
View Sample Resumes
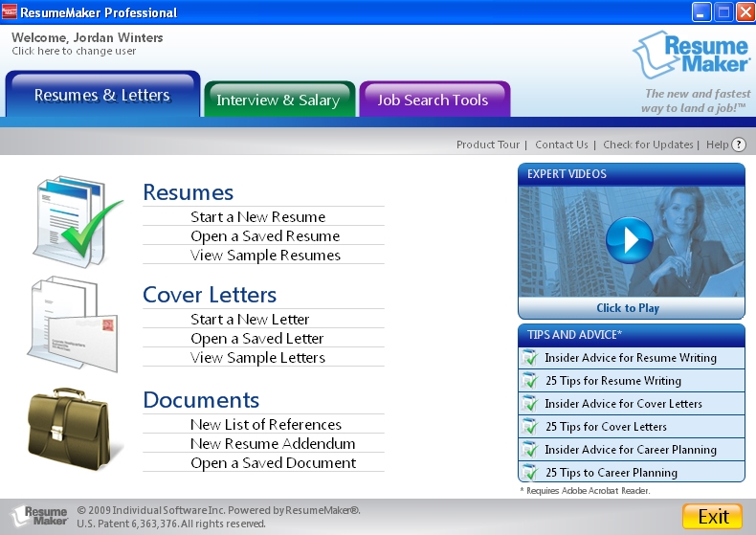tap(265, 255)
